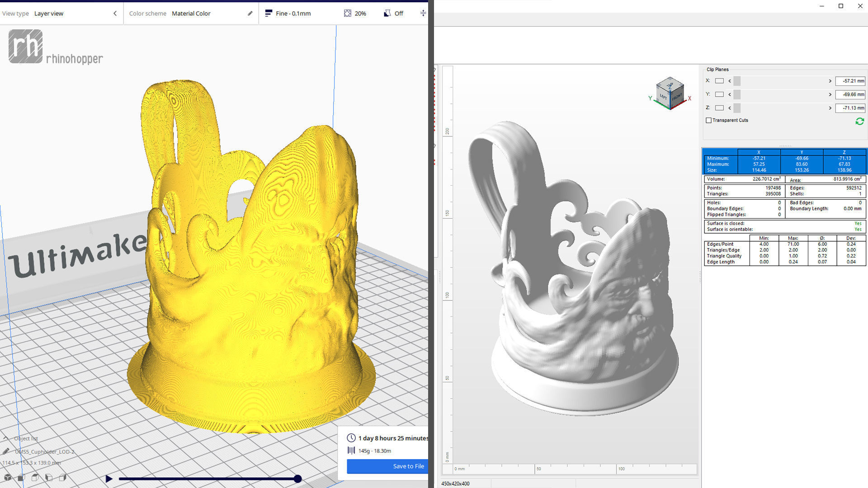The width and height of the screenshot is (868, 488).
Task: Open the 20% infill setting
Action: [355, 14]
